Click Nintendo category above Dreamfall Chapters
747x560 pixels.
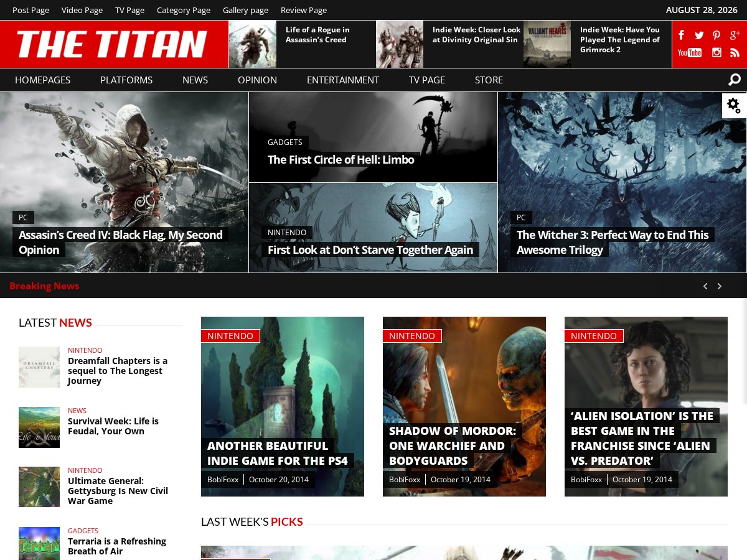coord(85,350)
